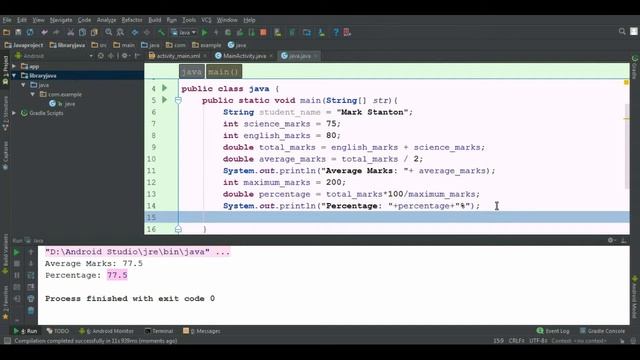
Task: Toggle the fold marker on line 16
Action: (178, 229)
